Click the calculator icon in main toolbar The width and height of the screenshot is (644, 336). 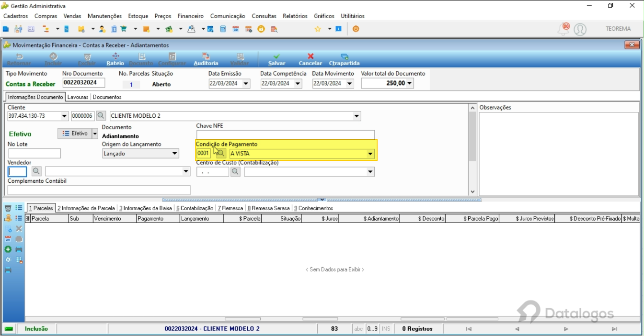pyautogui.click(x=223, y=29)
